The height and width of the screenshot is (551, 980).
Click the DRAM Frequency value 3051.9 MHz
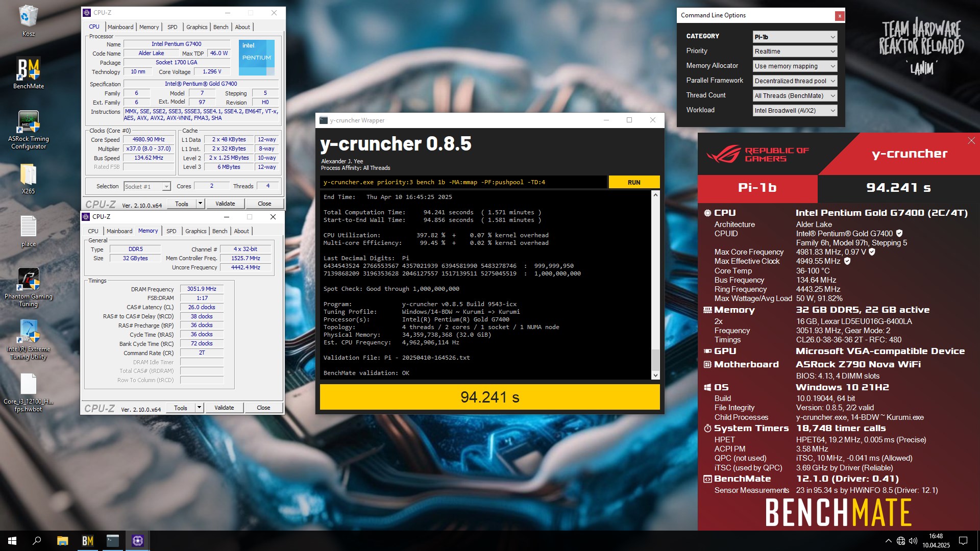tap(202, 289)
